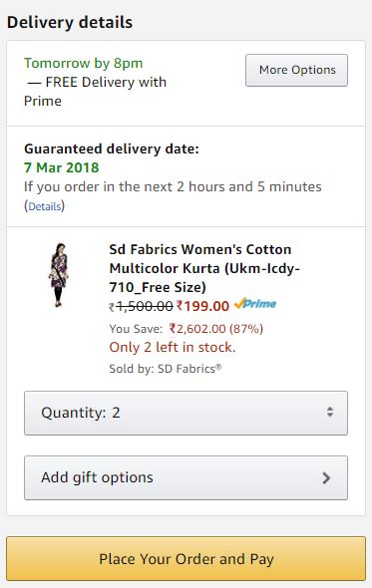Click the chevron arrow on Add gift options

click(x=326, y=477)
